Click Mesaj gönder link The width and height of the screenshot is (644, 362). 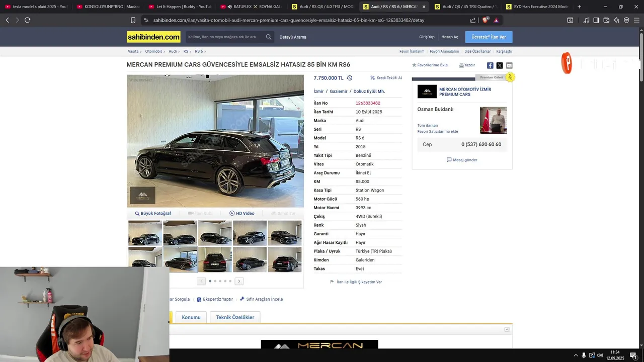tap(462, 160)
